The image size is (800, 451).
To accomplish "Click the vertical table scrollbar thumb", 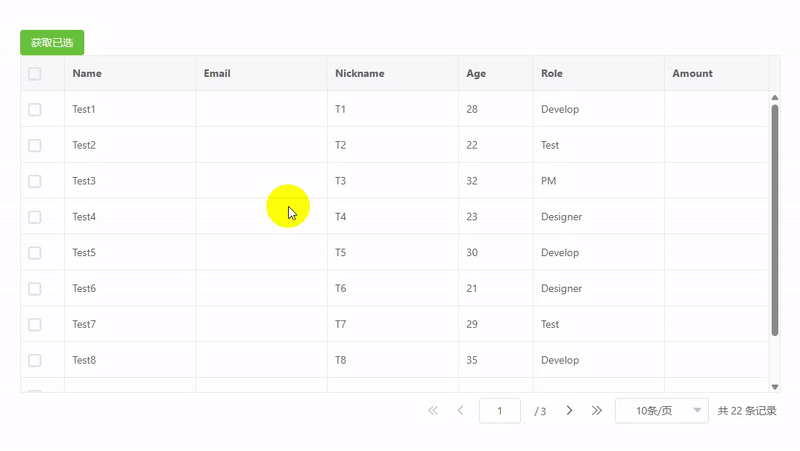I will point(775,220).
